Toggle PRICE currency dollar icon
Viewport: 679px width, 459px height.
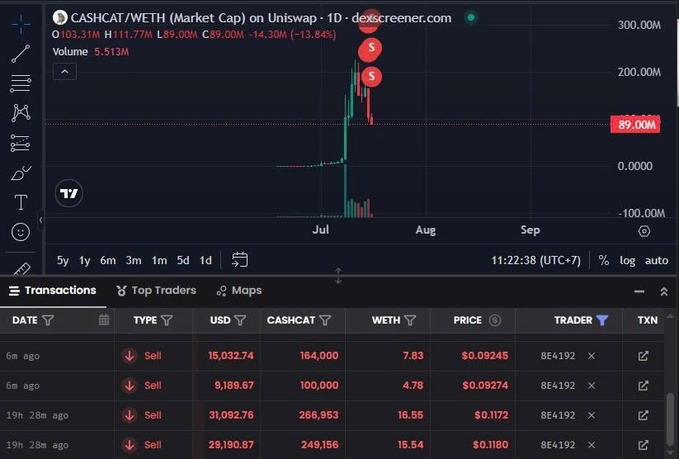point(495,320)
